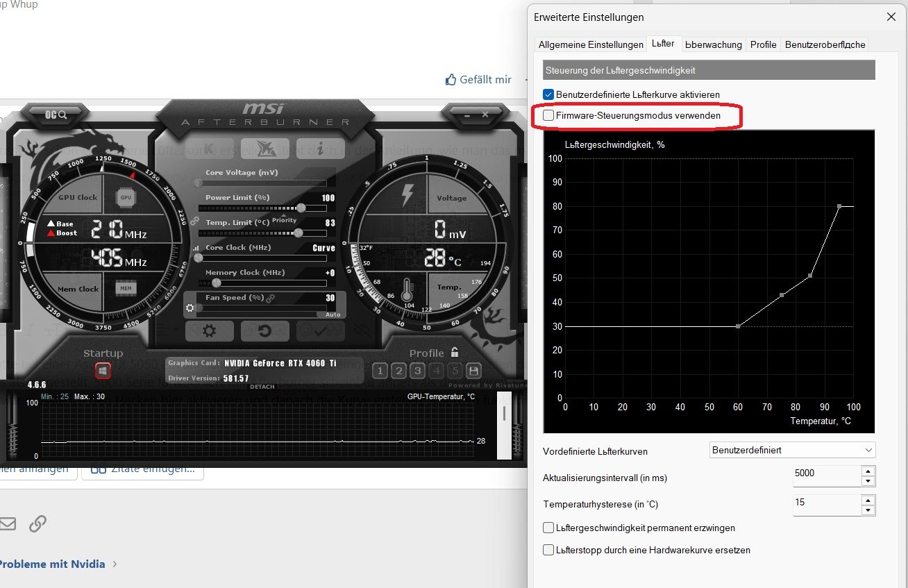Click the Core Voltage slider handle
Screen dimensions: 908x588
click(x=199, y=183)
